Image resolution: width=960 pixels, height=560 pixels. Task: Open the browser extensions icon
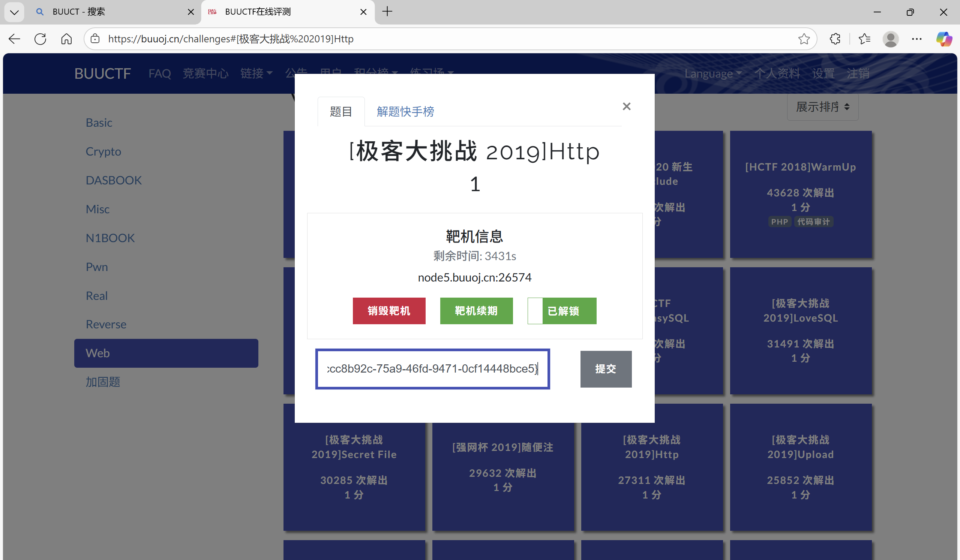tap(835, 39)
